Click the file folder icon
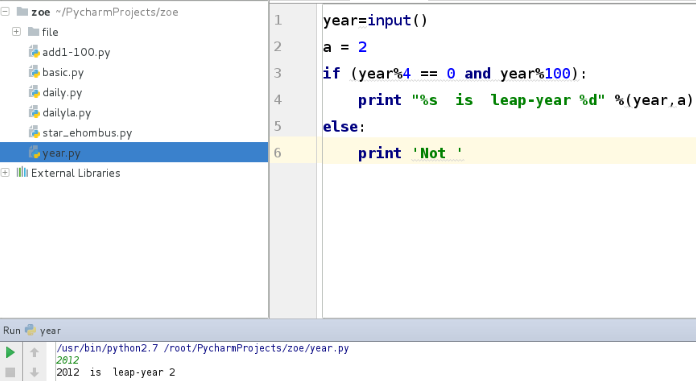 click(x=33, y=32)
